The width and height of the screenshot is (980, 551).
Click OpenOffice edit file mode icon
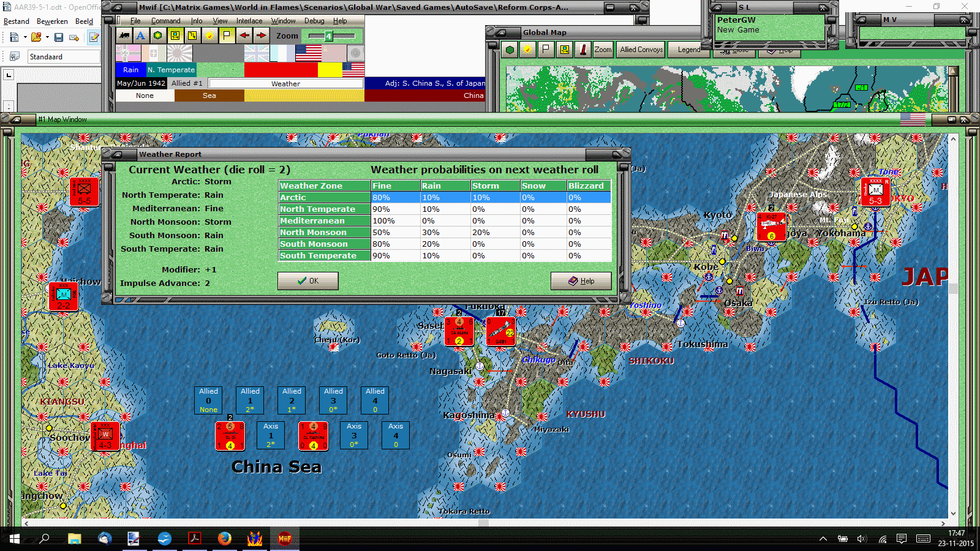[94, 37]
